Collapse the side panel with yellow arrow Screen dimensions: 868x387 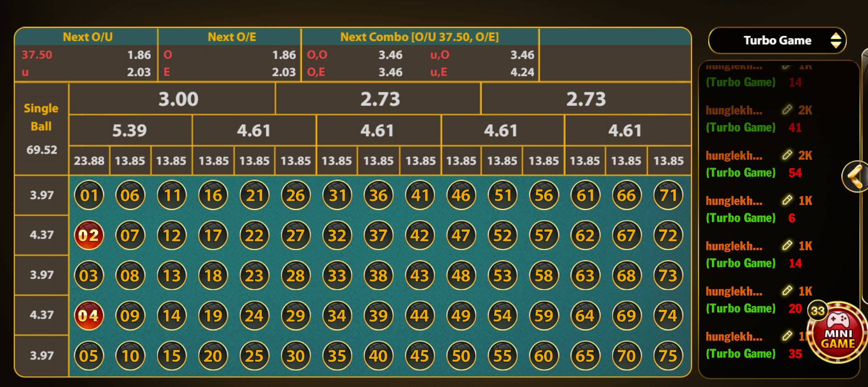pos(855,176)
